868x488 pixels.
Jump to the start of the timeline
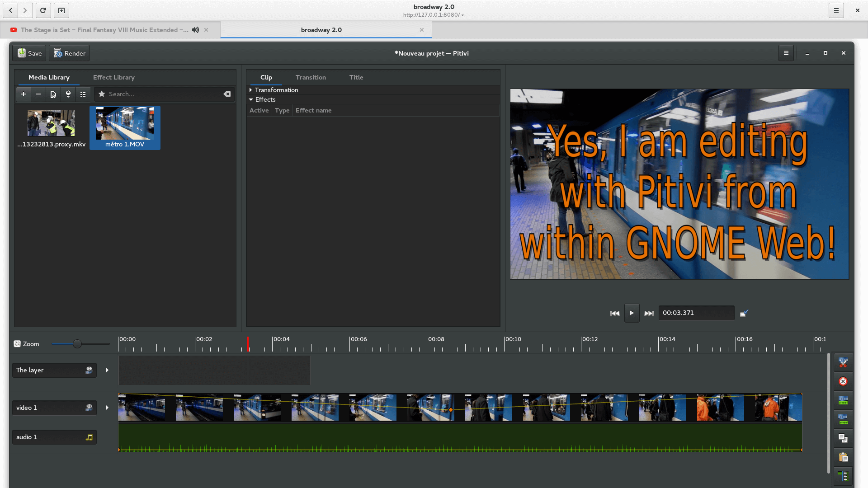pyautogui.click(x=614, y=313)
